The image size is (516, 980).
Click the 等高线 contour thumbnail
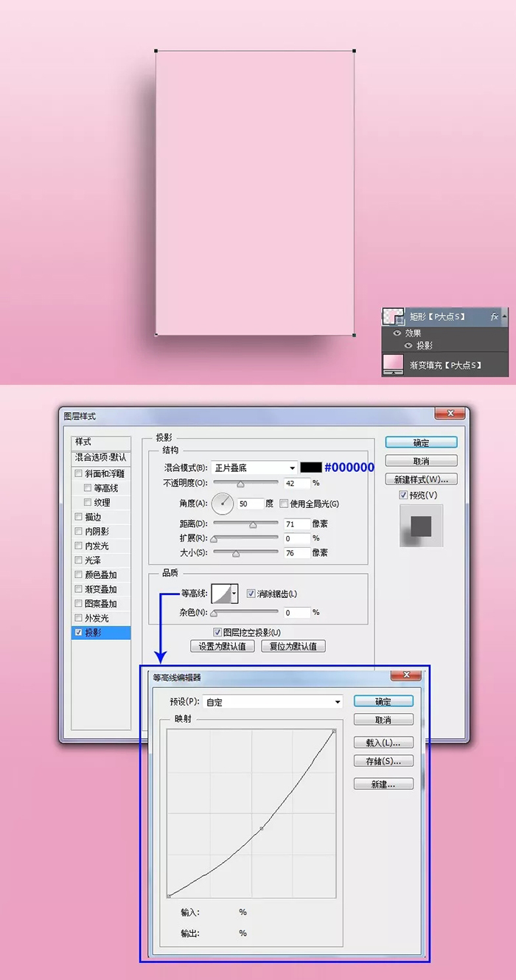click(x=221, y=593)
